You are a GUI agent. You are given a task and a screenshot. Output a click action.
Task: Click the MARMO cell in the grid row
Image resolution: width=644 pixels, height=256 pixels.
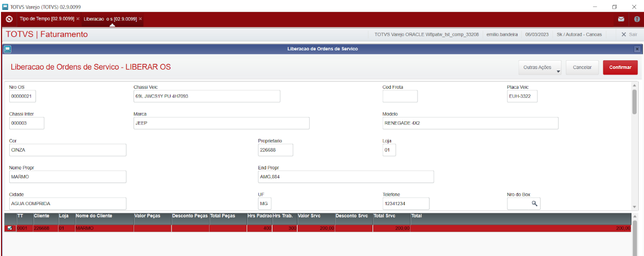click(104, 228)
